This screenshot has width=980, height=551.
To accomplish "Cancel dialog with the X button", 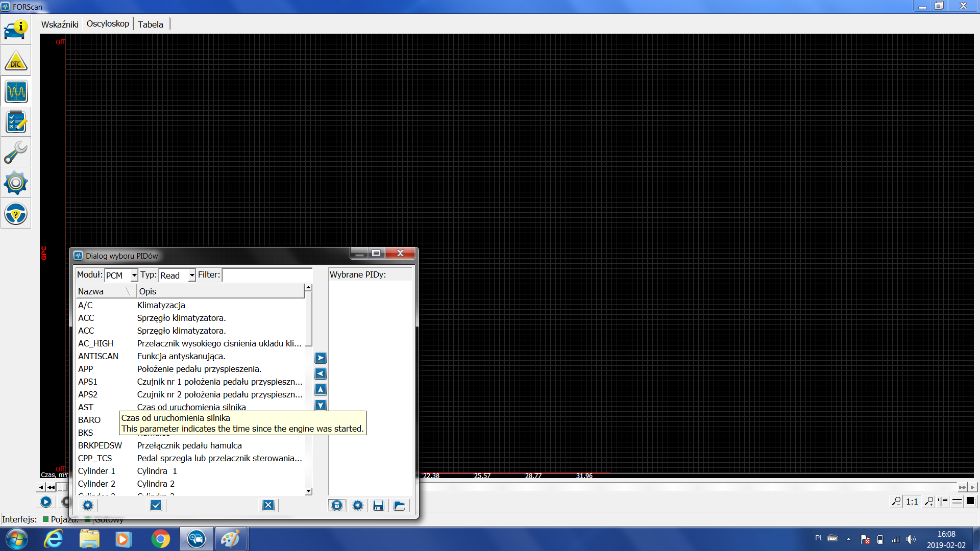I will click(x=268, y=506).
